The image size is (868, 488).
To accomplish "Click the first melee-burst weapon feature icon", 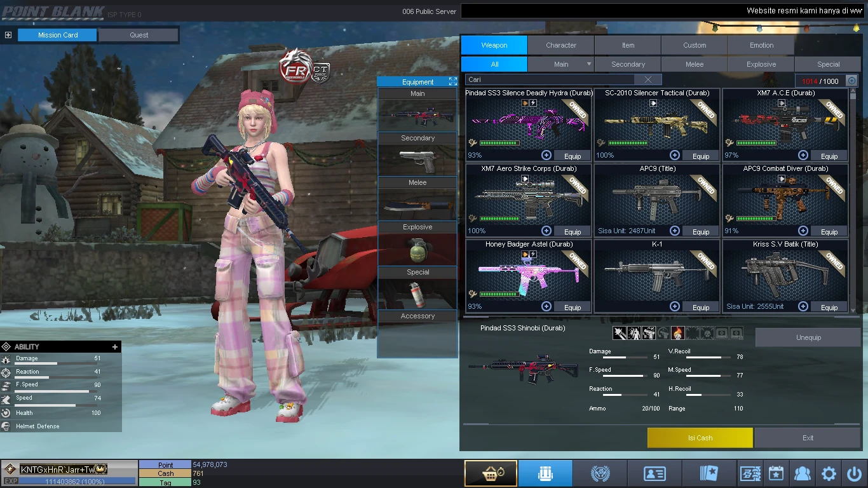I will pyautogui.click(x=619, y=333).
